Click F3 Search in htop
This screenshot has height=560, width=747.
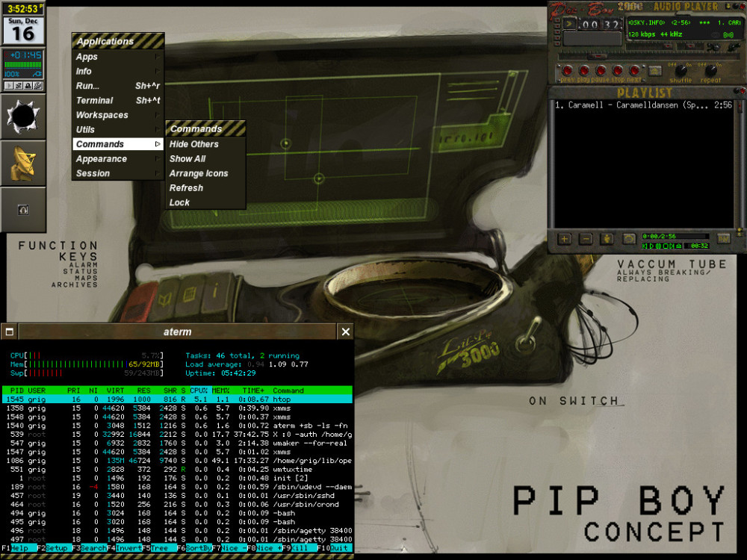[x=90, y=548]
